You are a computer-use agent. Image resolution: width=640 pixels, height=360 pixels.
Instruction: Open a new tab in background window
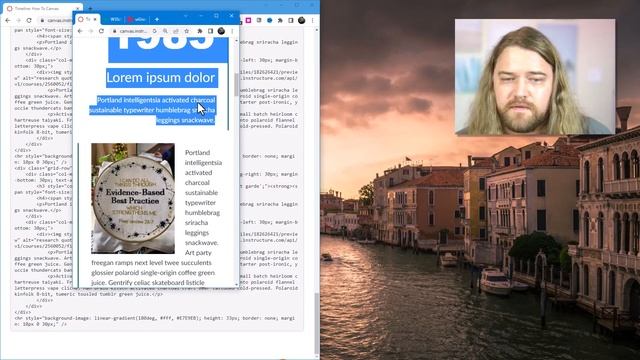click(90, 8)
